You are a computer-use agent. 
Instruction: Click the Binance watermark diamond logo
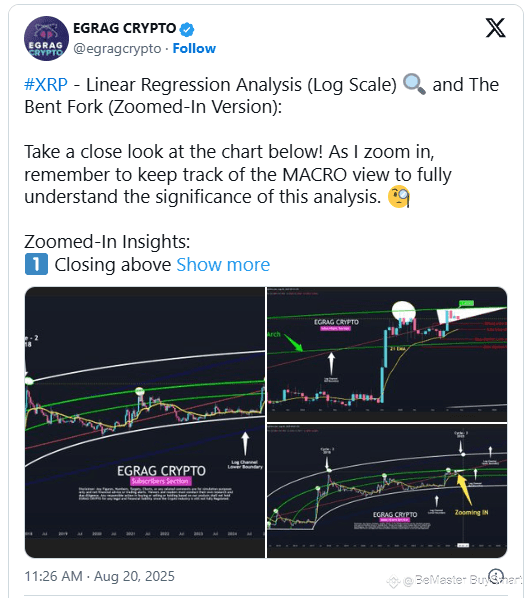pyautogui.click(x=393, y=581)
